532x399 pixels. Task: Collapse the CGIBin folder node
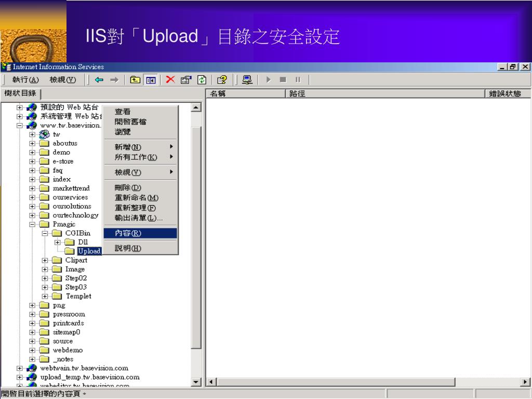click(45, 233)
